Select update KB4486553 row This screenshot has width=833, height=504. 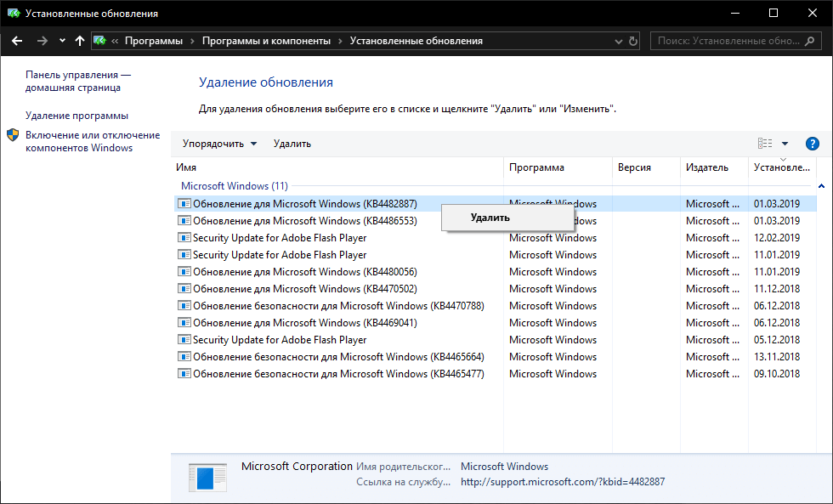tap(495, 221)
